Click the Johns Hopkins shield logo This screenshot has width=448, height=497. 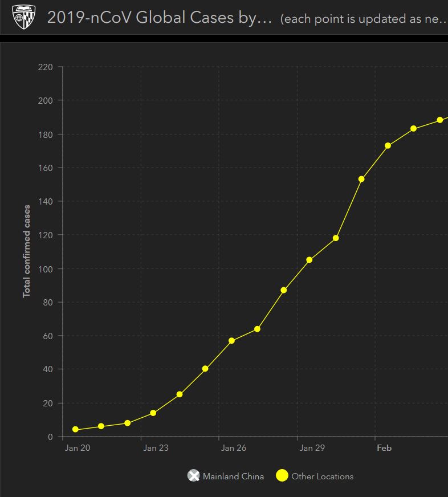[23, 17]
